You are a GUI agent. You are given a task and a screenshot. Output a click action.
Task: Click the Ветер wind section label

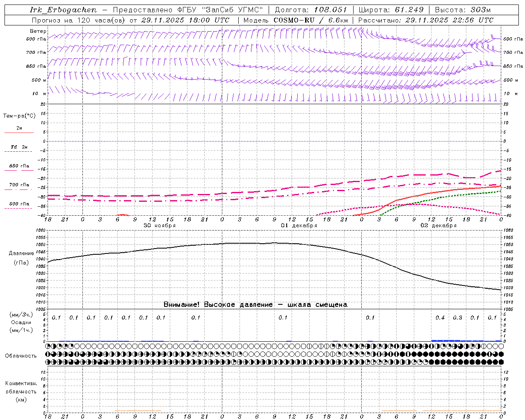pyautogui.click(x=38, y=31)
